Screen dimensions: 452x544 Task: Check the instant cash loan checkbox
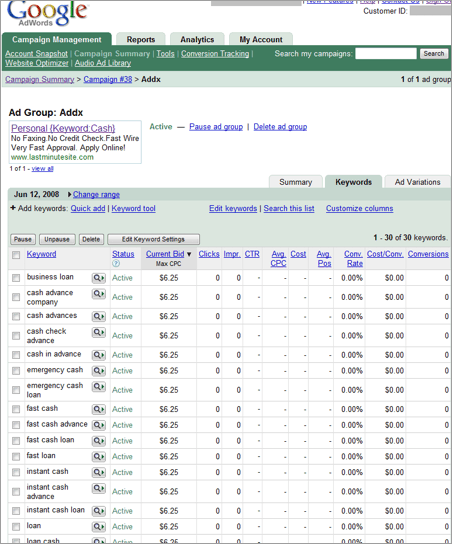click(16, 511)
